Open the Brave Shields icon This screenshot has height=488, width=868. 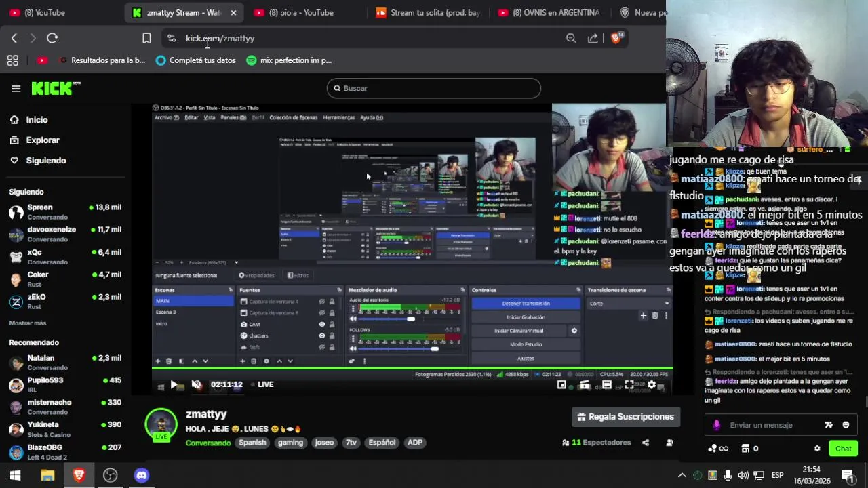[616, 38]
